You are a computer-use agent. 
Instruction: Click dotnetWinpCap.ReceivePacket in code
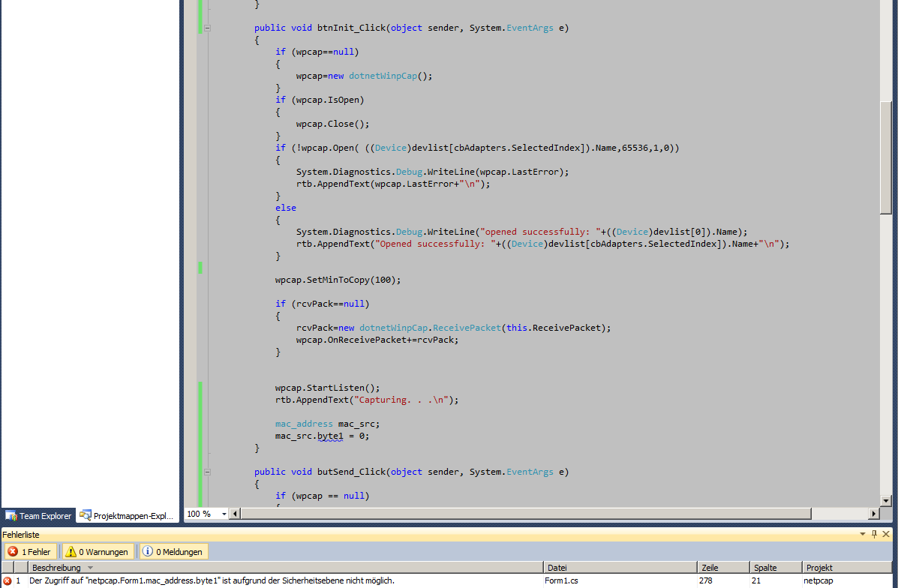coord(430,328)
